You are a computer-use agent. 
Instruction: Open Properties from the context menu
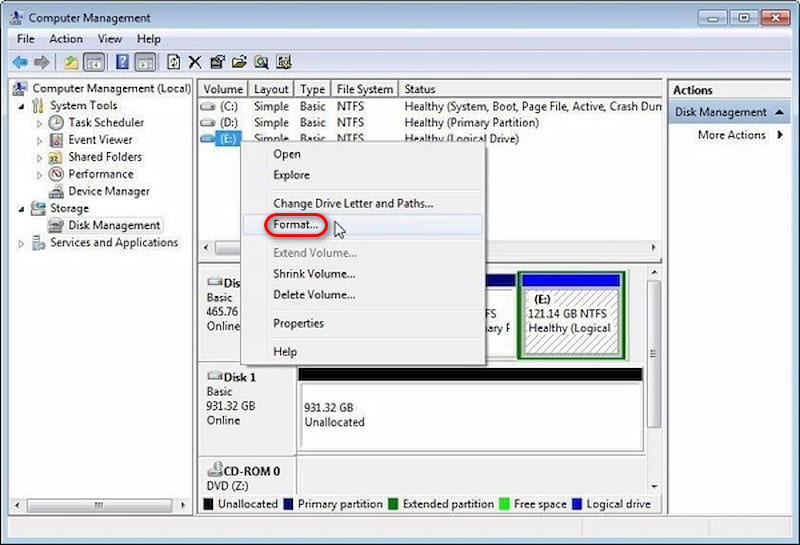tap(363, 324)
